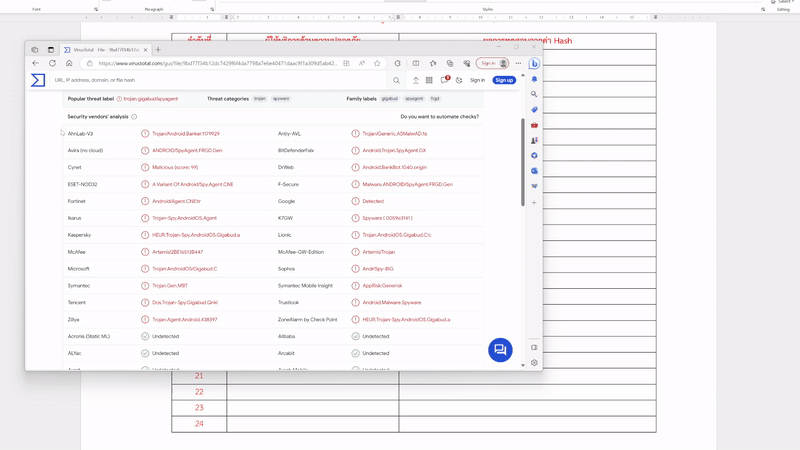The image size is (800, 450).
Task: Add a new app to Edge sidebar
Action: tap(534, 203)
